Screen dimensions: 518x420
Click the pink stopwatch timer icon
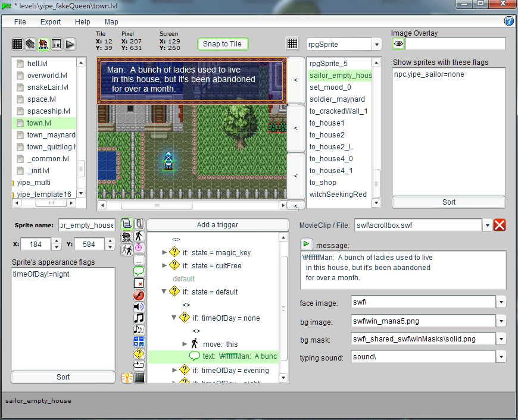pyautogui.click(x=139, y=247)
